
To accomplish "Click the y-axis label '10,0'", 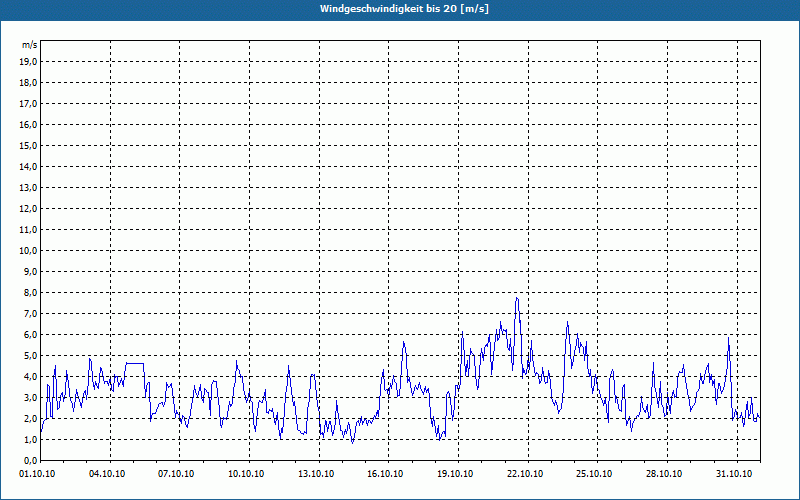I will [29, 251].
